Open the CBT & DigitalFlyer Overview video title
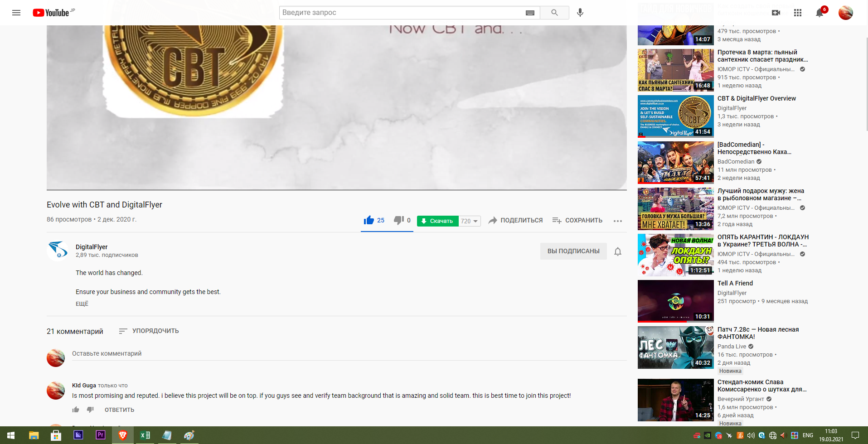 (756, 98)
